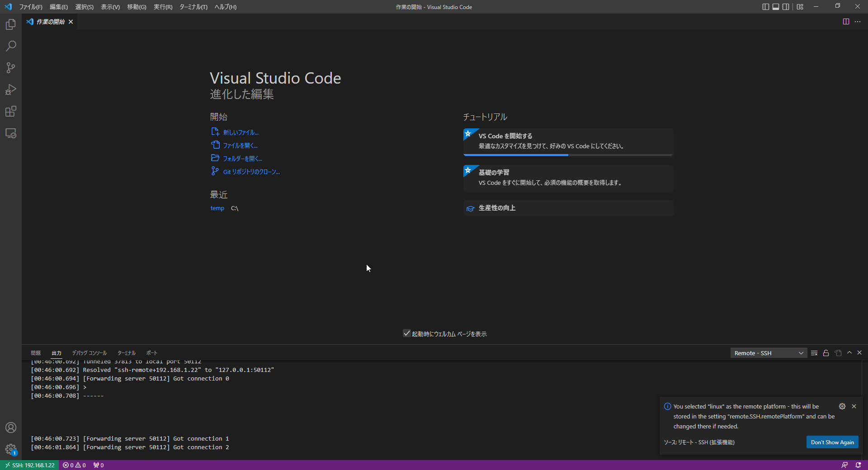Open the ヘルプ(H) menu

tap(226, 7)
